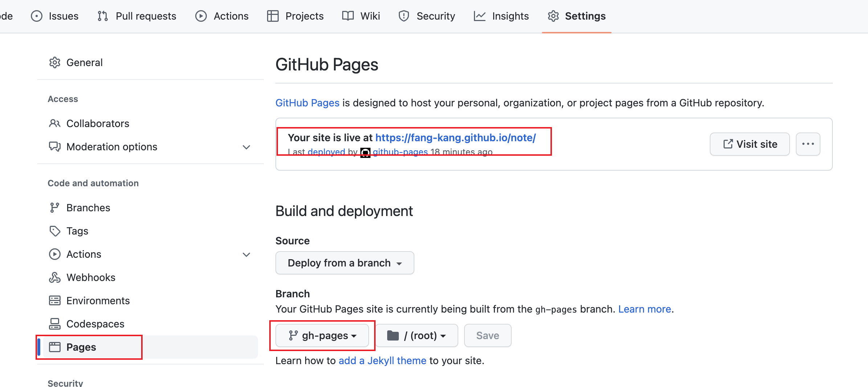
Task: Click the Projects table icon
Action: point(273,16)
